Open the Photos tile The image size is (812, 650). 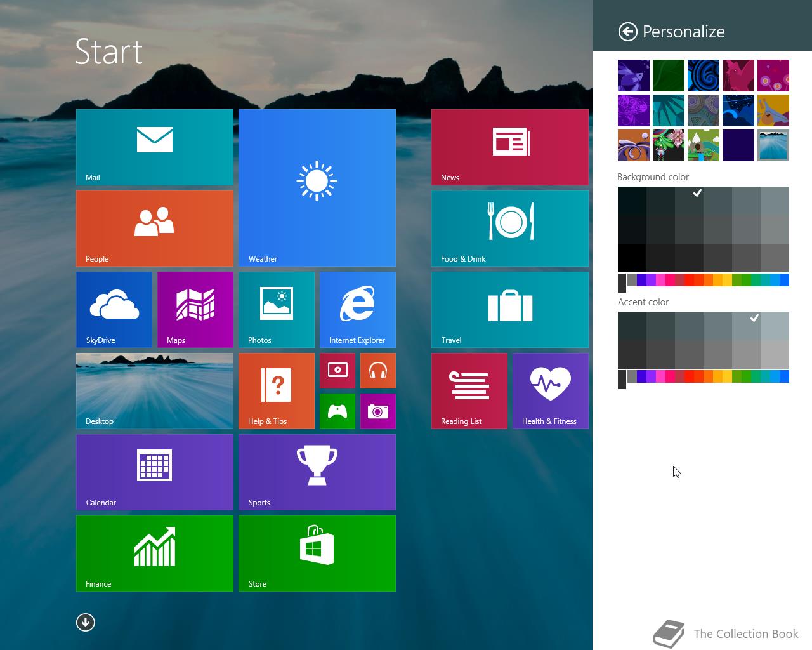(277, 310)
